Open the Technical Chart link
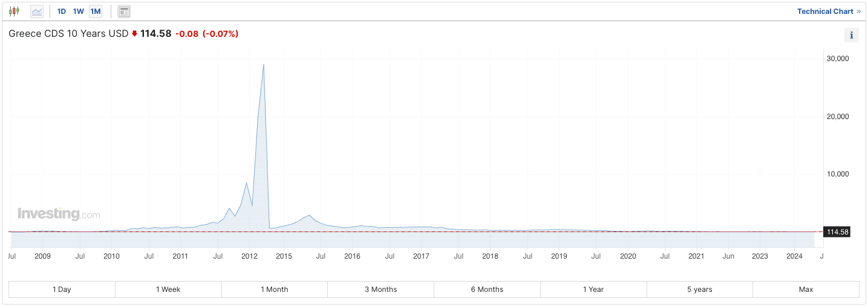 (828, 11)
